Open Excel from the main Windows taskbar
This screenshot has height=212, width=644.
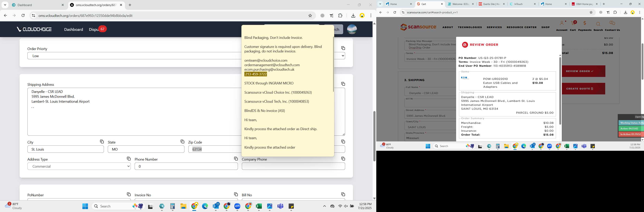(x=259, y=206)
